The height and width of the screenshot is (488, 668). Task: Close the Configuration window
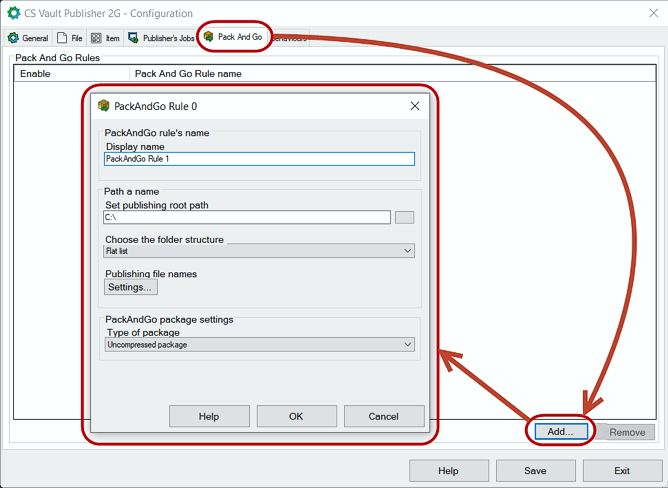pos(654,13)
